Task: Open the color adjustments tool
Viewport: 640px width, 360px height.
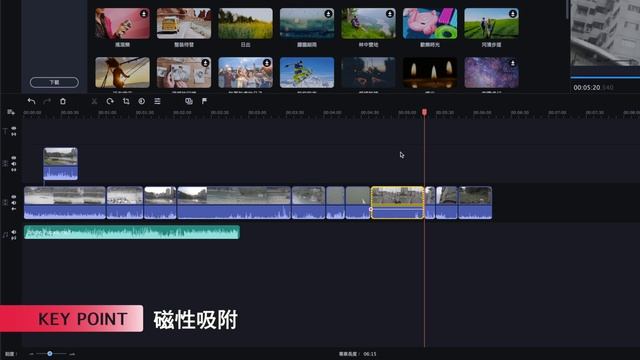Action: 142,101
